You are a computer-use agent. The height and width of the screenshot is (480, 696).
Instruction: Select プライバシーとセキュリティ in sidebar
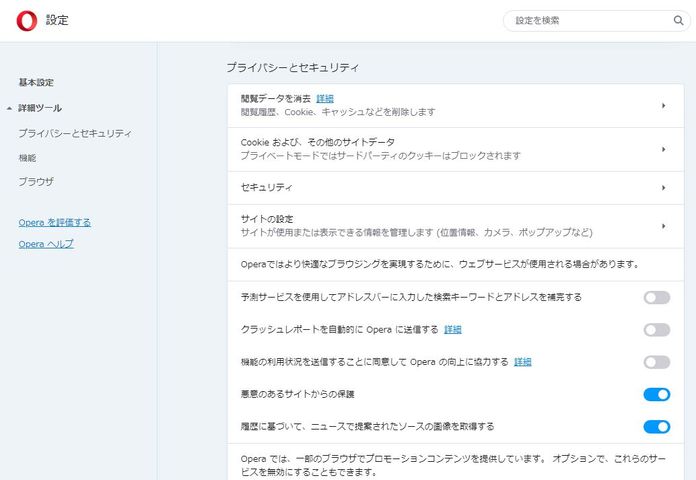(x=75, y=133)
